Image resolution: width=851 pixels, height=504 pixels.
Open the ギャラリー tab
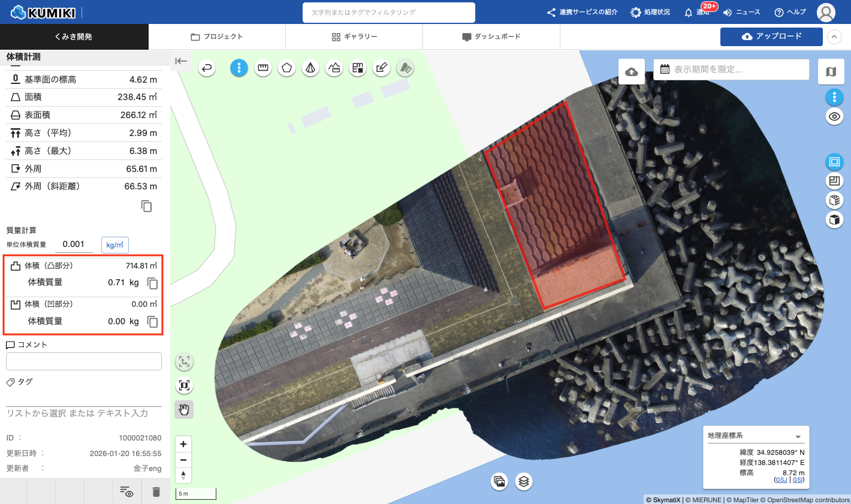(x=354, y=37)
